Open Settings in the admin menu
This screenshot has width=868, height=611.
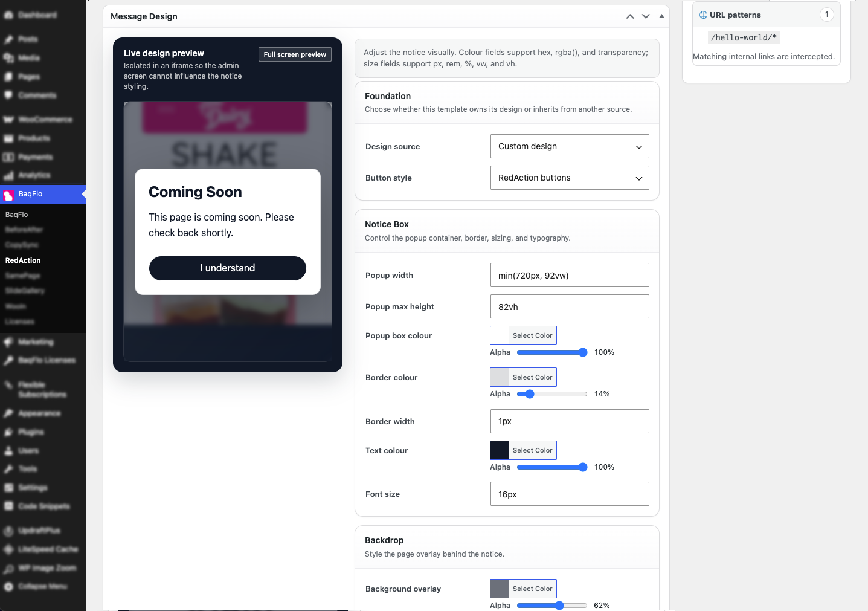(33, 488)
